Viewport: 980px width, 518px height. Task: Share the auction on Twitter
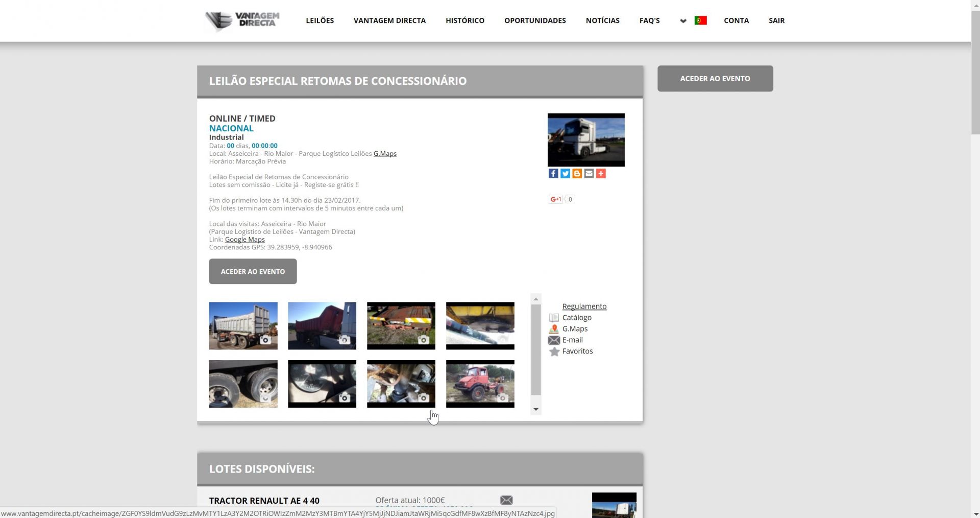[x=565, y=174]
